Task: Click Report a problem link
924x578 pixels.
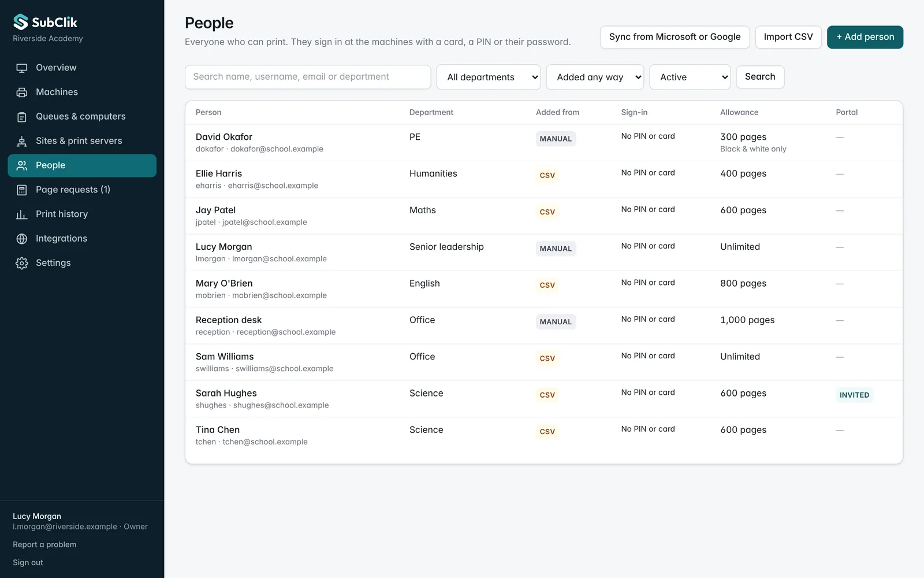Action: (x=44, y=544)
